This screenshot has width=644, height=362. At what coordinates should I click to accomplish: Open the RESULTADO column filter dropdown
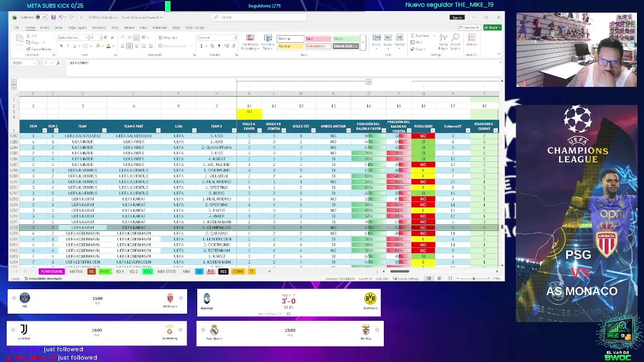click(x=432, y=131)
